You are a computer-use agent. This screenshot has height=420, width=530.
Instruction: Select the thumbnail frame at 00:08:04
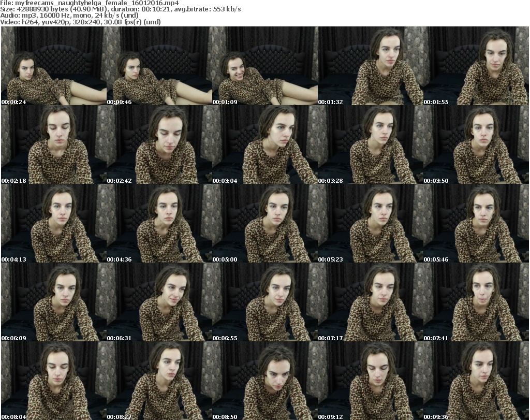[x=54, y=381]
